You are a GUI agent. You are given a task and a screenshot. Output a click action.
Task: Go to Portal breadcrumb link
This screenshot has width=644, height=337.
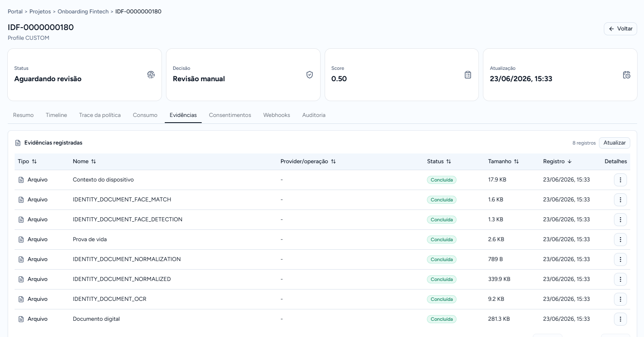(x=15, y=12)
